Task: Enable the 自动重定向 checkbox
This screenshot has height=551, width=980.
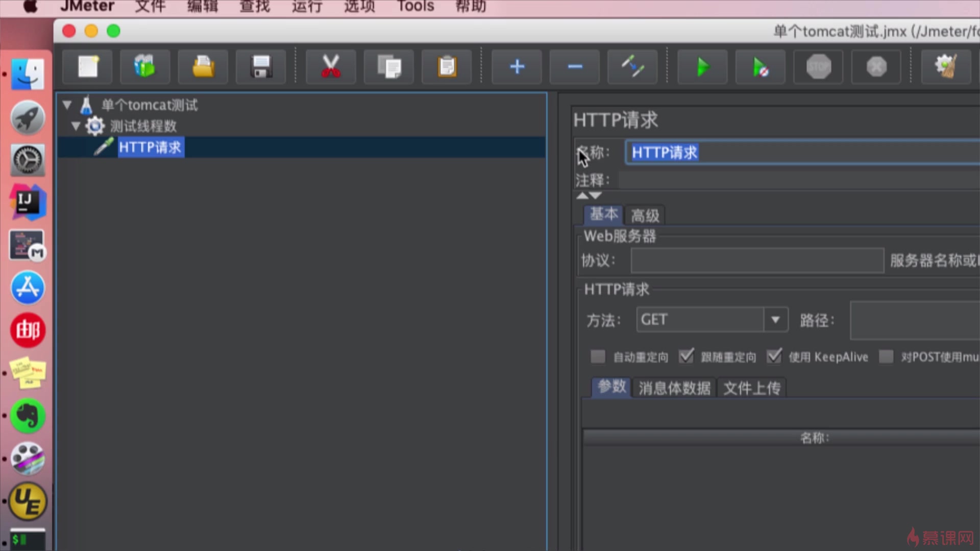Action: (x=598, y=357)
